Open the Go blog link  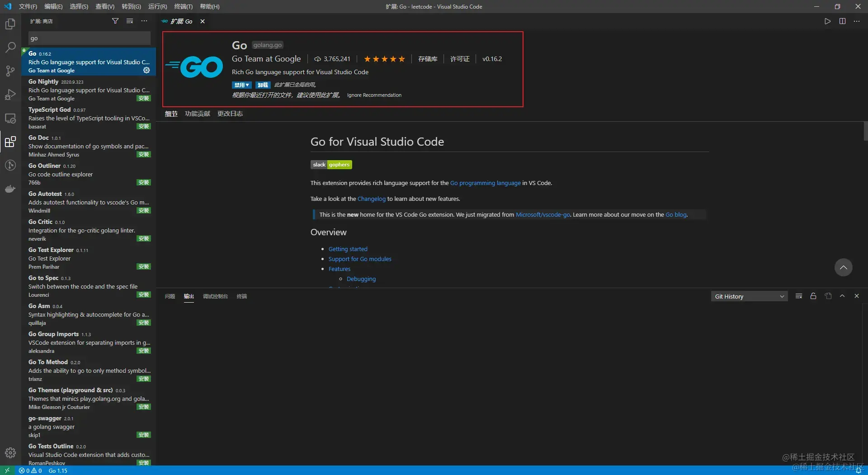(676, 214)
